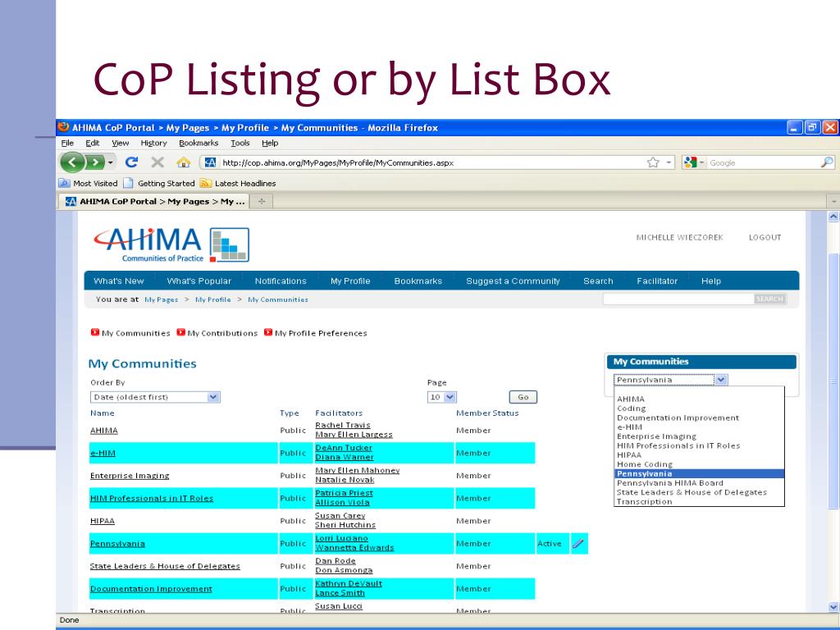Click the page vertical scrollbar down arrow
The width and height of the screenshot is (840, 630).
[x=833, y=607]
